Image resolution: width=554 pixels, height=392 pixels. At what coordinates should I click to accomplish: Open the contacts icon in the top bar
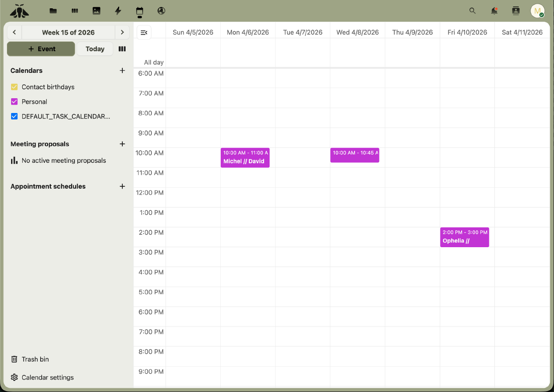(x=516, y=11)
